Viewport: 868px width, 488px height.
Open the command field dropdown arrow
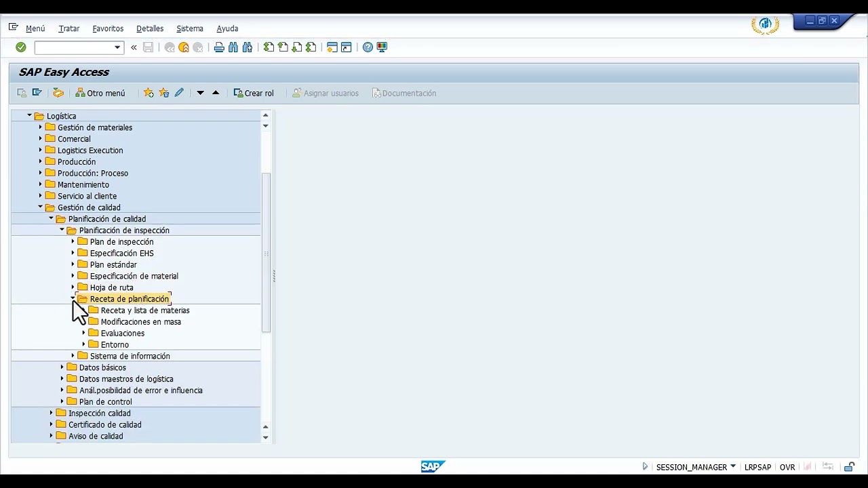pos(117,47)
